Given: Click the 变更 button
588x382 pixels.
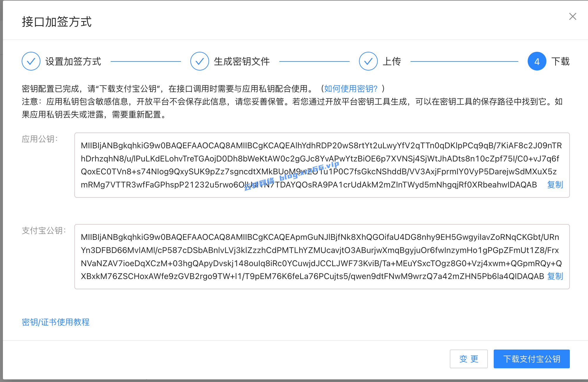Looking at the screenshot, I should [x=469, y=359].
